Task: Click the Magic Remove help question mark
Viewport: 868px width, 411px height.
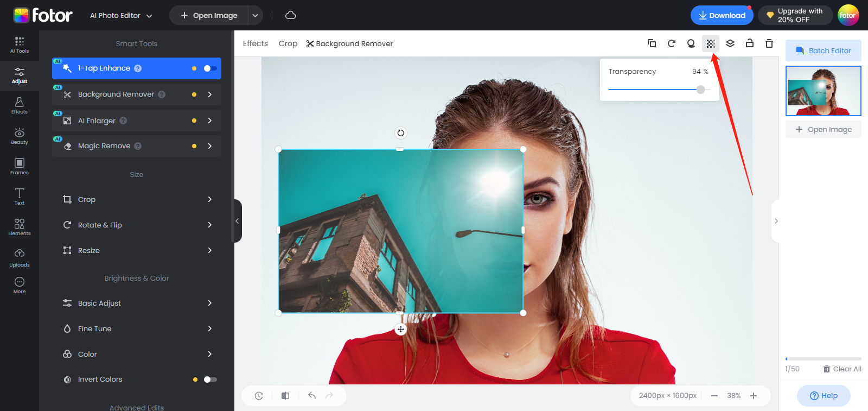Action: coord(138,146)
